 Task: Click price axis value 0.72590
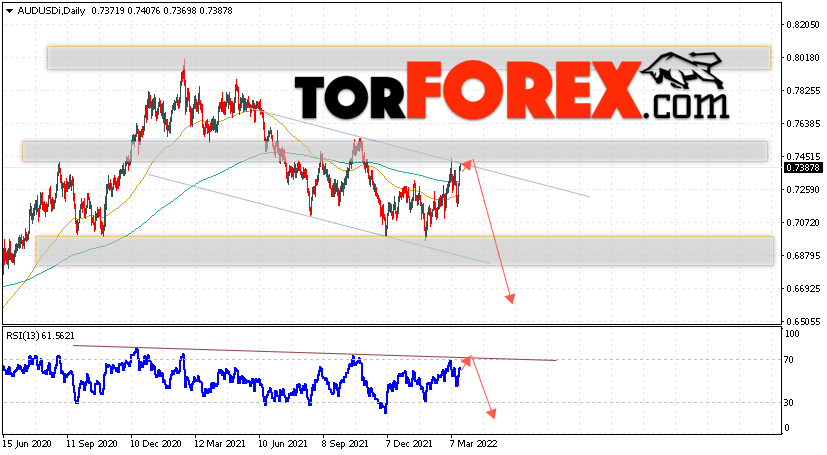click(x=803, y=189)
